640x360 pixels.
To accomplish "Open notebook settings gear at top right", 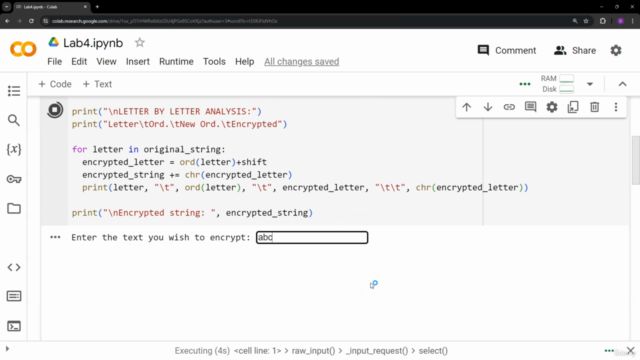I will click(616, 50).
